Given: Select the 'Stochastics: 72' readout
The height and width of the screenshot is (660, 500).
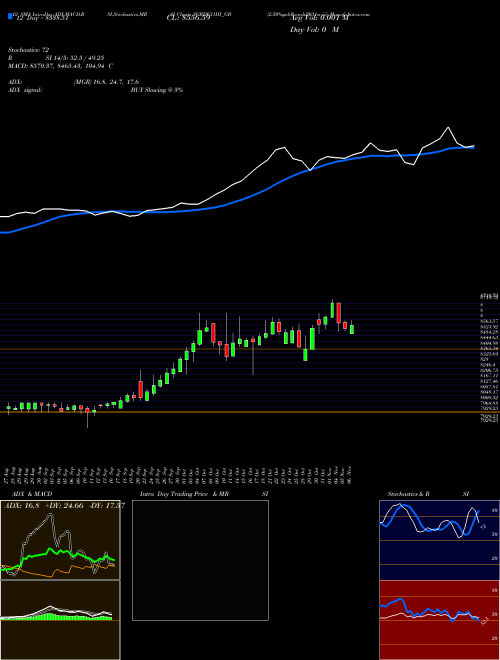Looking at the screenshot, I should tap(28, 50).
